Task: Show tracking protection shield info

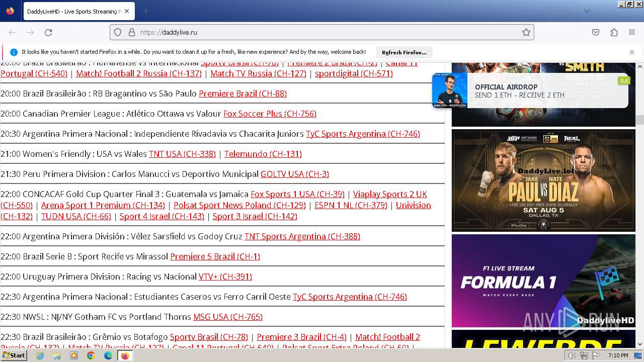Action: click(x=118, y=32)
